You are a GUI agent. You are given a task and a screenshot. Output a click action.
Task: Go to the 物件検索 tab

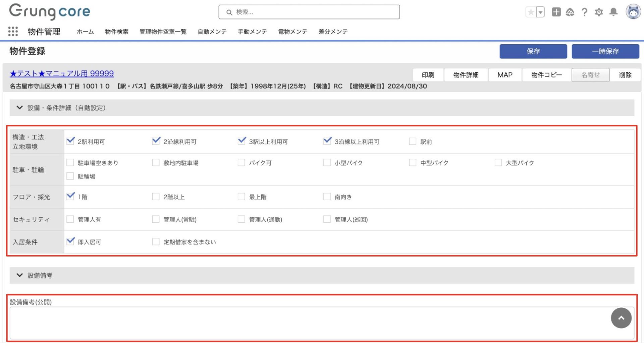(x=116, y=32)
